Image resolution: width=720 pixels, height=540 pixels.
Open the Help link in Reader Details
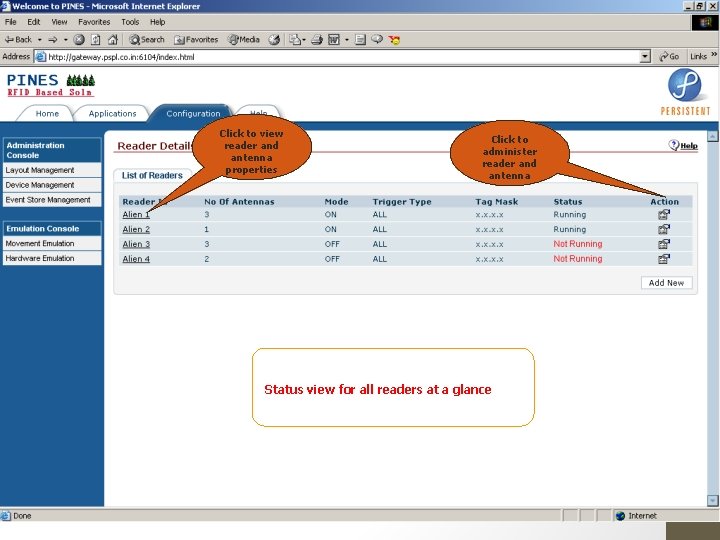point(683,146)
